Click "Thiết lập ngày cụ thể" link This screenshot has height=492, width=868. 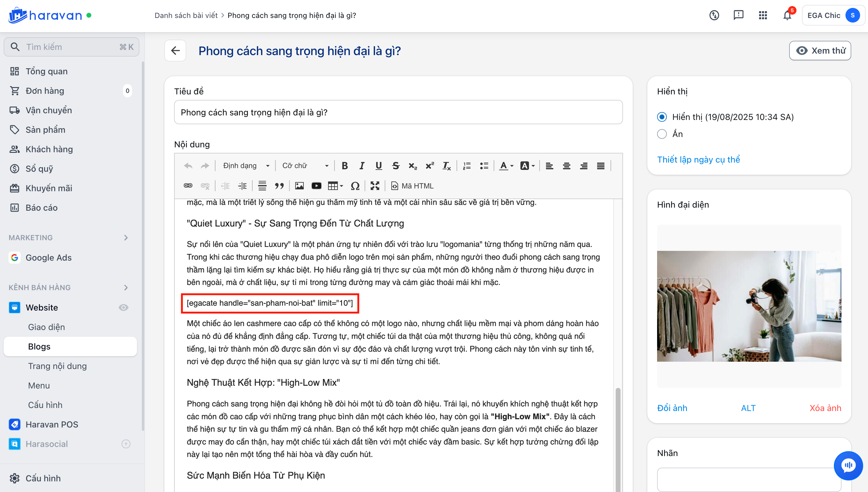click(698, 160)
